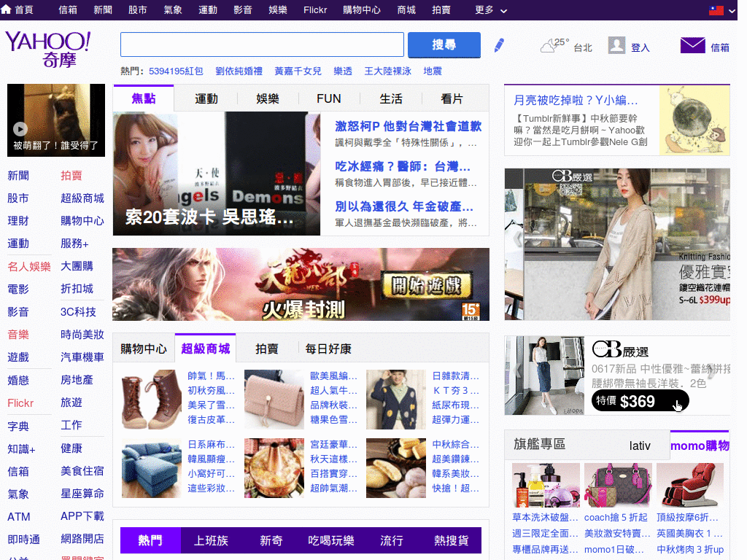
Task: Click the home icon in top bar
Action: [6, 9]
